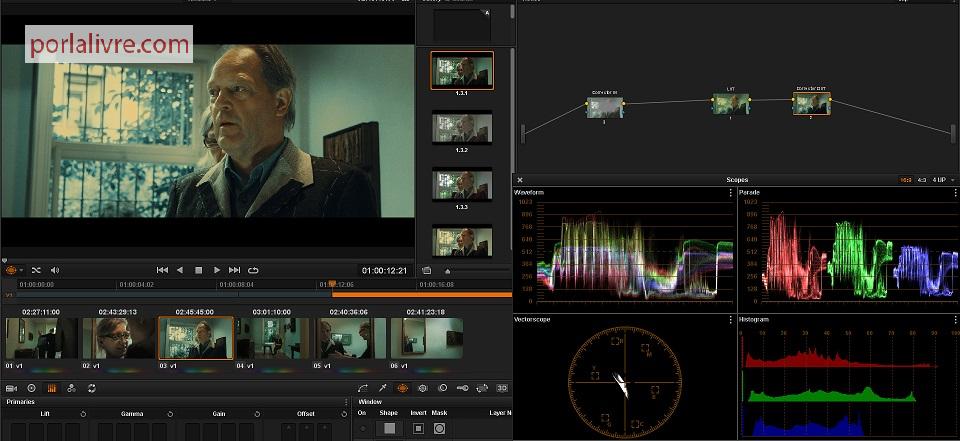Select gallery still 1.3.2

click(x=462, y=128)
